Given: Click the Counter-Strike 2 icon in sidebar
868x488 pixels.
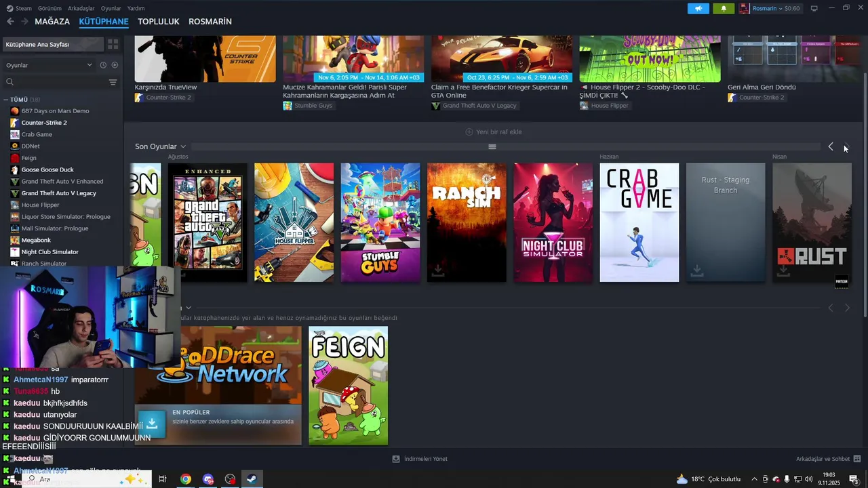Looking at the screenshot, I should (x=15, y=123).
